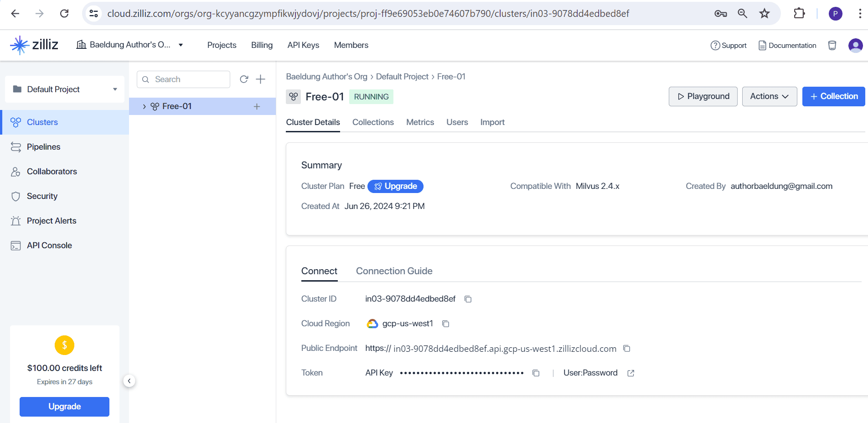Expand the Free-01 cluster tree node
This screenshot has height=423, width=868.
(144, 106)
